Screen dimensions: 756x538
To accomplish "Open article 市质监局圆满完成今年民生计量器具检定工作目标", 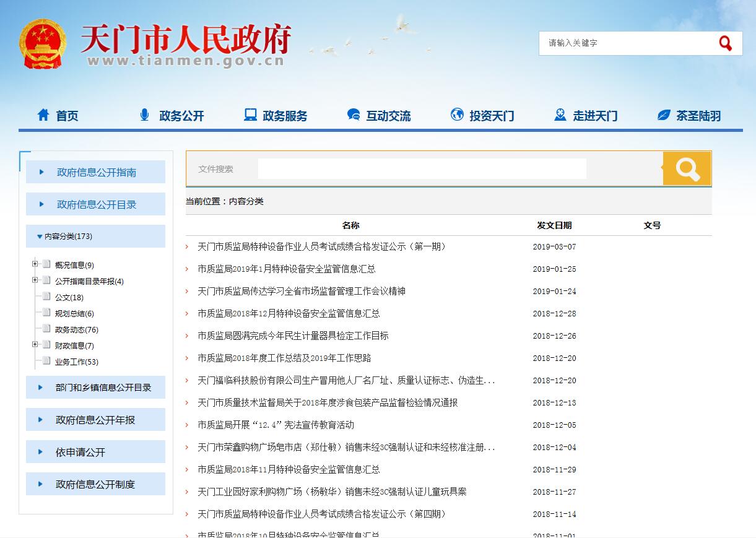I will 293,336.
